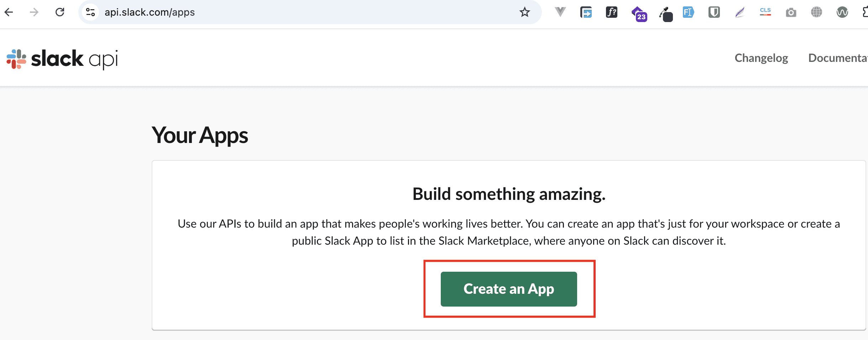Open the shield-shaped U extension
The height and width of the screenshot is (340, 868).
pos(714,12)
